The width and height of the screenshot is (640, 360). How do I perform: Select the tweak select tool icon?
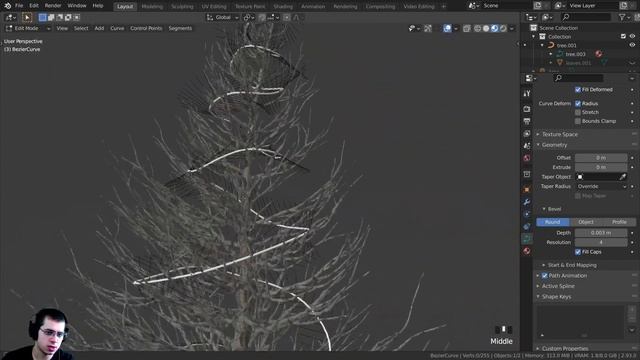pyautogui.click(x=27, y=18)
